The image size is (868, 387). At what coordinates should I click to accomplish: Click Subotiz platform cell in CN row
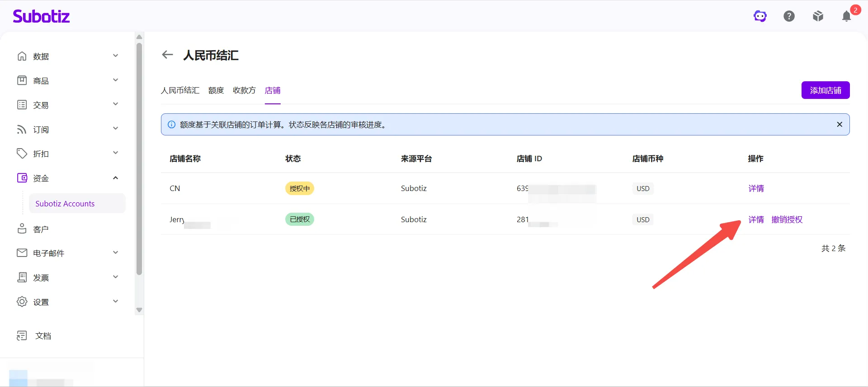point(414,188)
